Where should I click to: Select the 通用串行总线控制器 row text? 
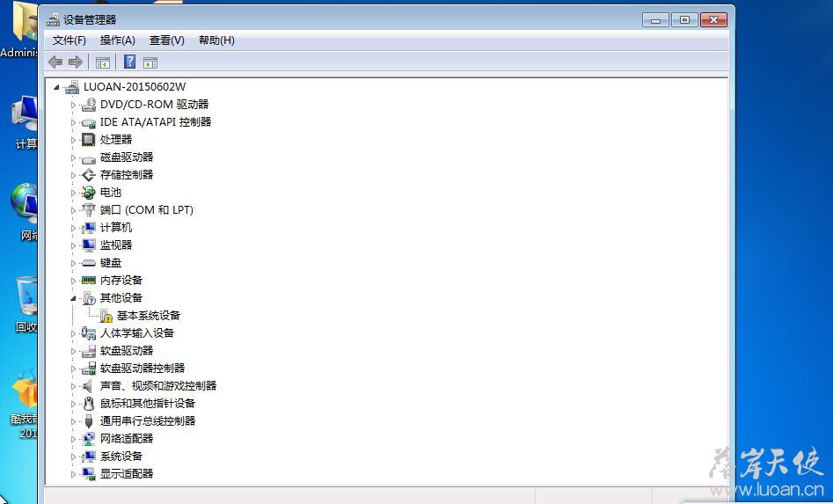pos(148,421)
